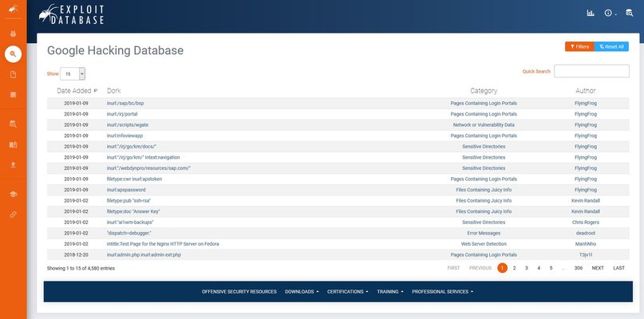Open dork inurl:/scripts/wgate
This screenshot has width=644, height=319.
pyautogui.click(x=128, y=124)
